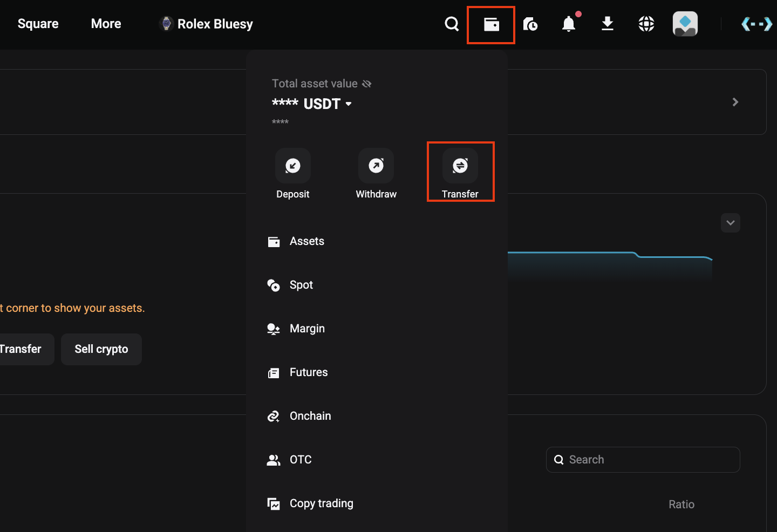This screenshot has height=532, width=777.
Task: Click the download app icon
Action: pyautogui.click(x=608, y=24)
